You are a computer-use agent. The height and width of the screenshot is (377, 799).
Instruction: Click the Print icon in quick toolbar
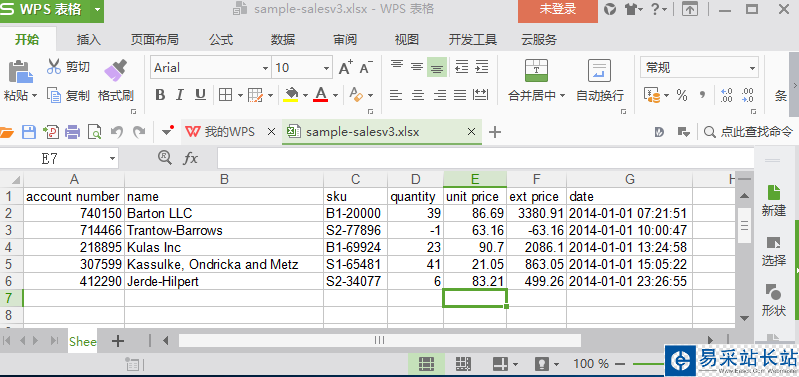[72, 132]
